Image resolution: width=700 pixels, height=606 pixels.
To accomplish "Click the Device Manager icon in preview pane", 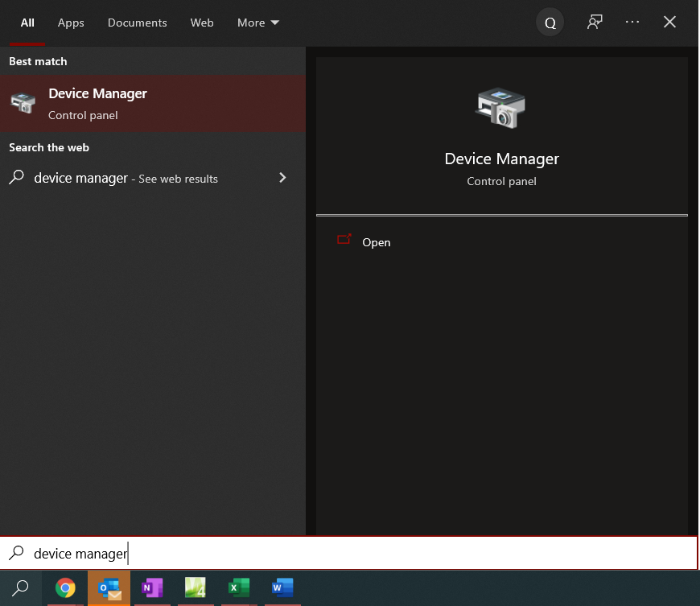I will tap(501, 105).
